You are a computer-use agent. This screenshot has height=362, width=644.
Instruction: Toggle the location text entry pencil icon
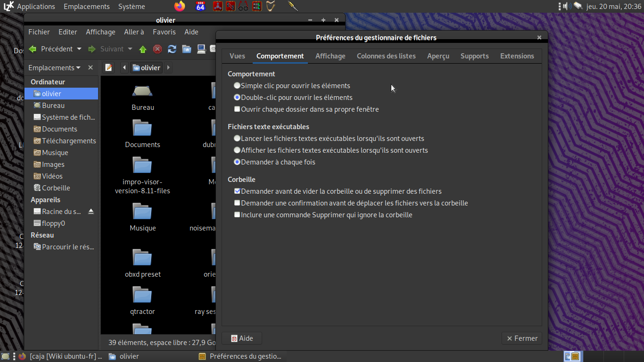pyautogui.click(x=108, y=67)
